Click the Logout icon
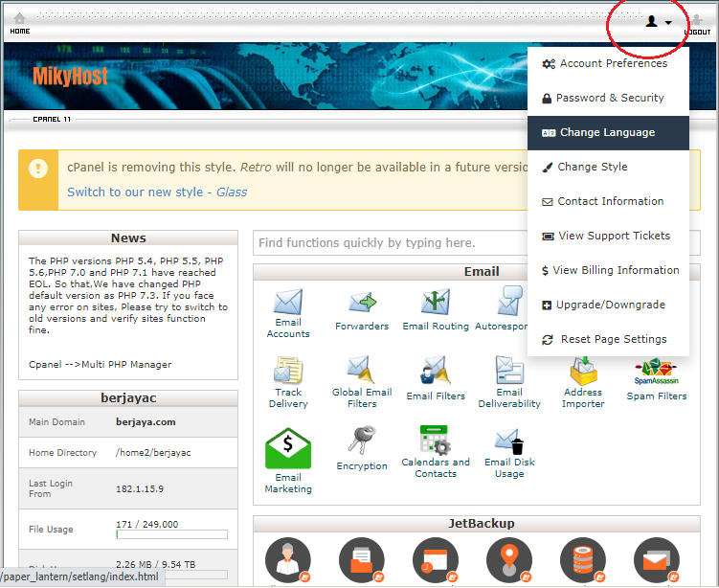This screenshot has height=588, width=719. (697, 20)
